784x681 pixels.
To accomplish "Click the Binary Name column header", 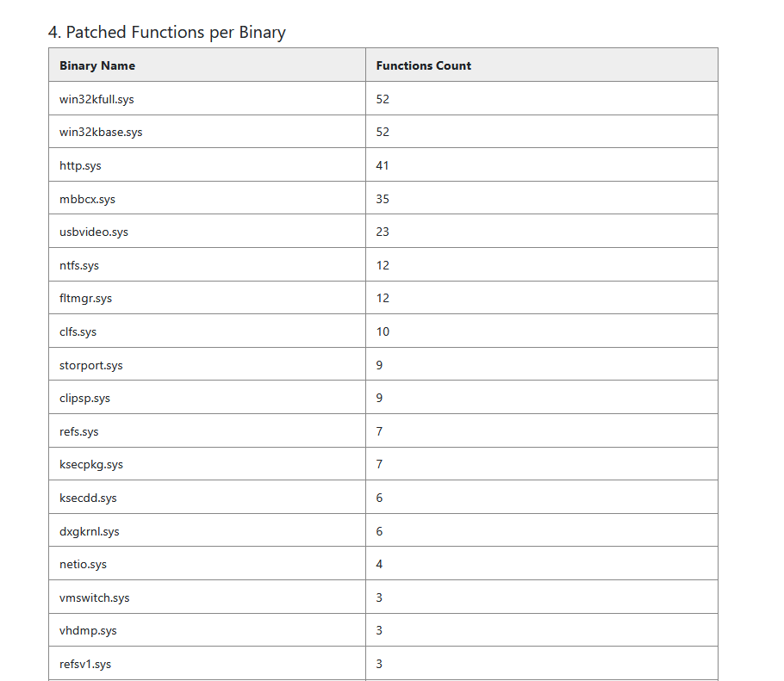I will pos(97,65).
